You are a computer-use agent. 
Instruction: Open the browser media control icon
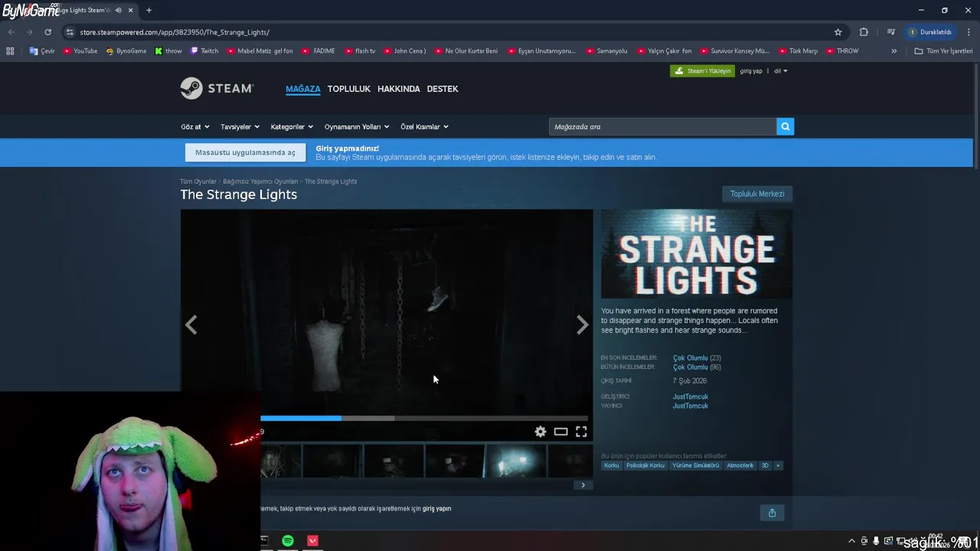[890, 32]
